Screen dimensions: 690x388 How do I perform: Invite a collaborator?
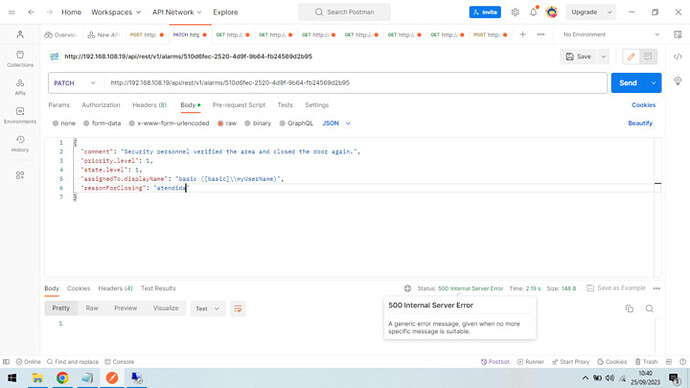click(x=485, y=12)
